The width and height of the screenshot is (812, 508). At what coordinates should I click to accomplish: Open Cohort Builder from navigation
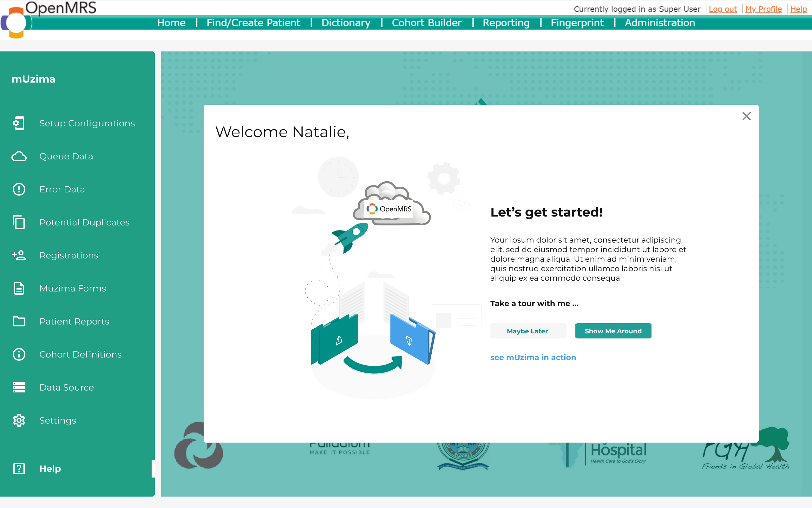pyautogui.click(x=427, y=23)
